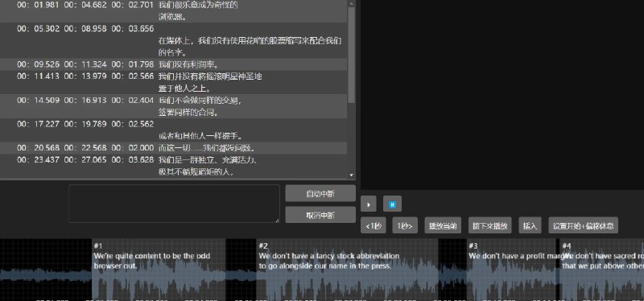
Task: Click 设置开始+偏移休息 button
Action: click(583, 225)
